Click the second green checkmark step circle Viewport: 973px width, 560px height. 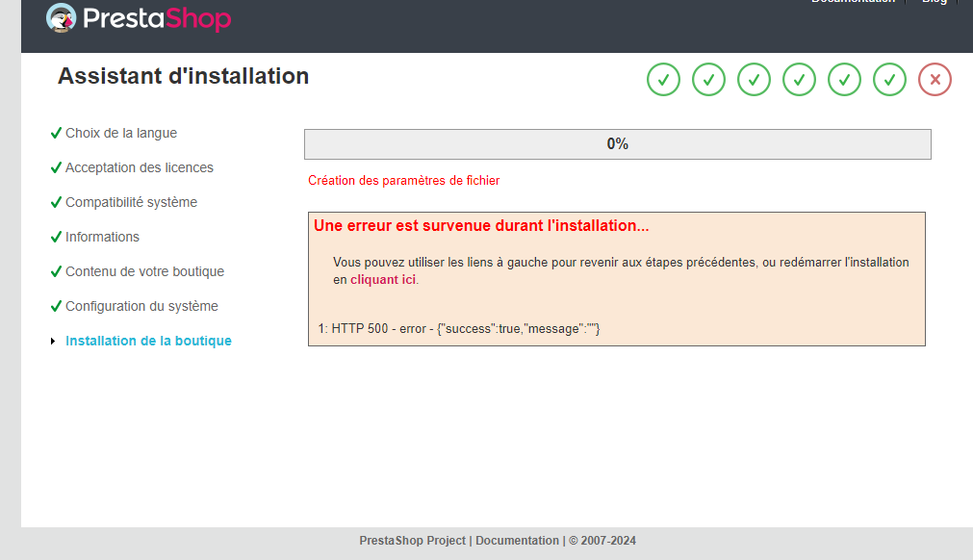pos(708,79)
